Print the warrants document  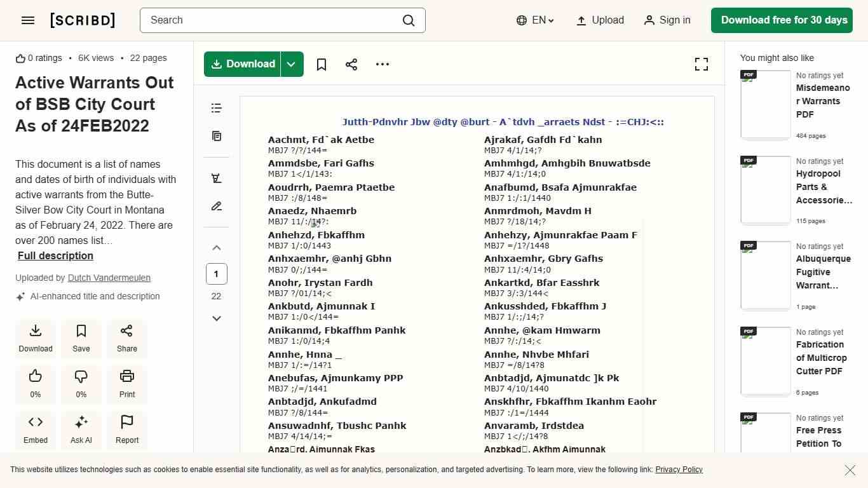(x=126, y=384)
